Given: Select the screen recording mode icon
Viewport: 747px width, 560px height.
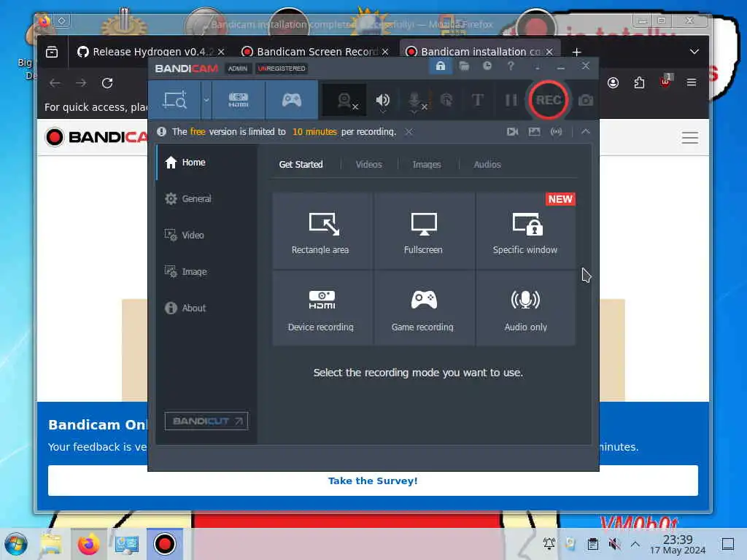Looking at the screenshot, I should (x=175, y=100).
